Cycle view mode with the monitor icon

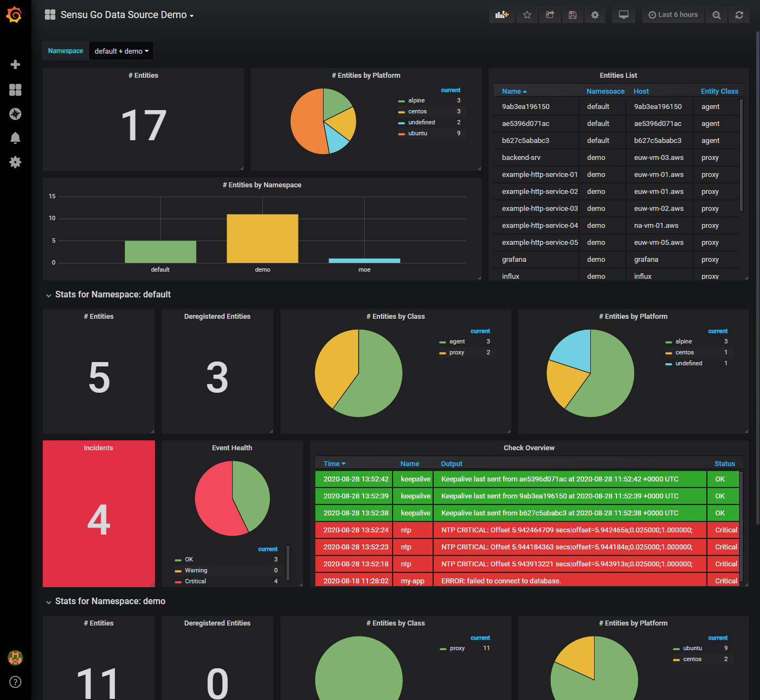pyautogui.click(x=624, y=15)
